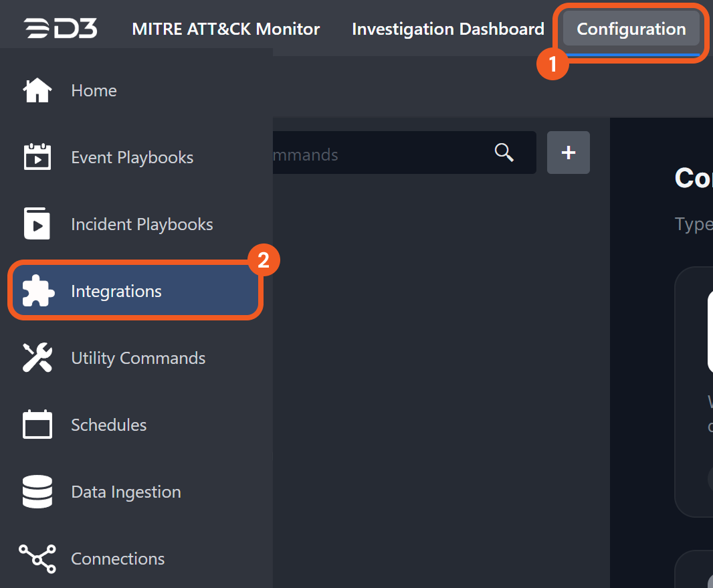Image resolution: width=713 pixels, height=588 pixels.
Task: Click the Integrations puzzle piece icon
Action: pyautogui.click(x=38, y=292)
